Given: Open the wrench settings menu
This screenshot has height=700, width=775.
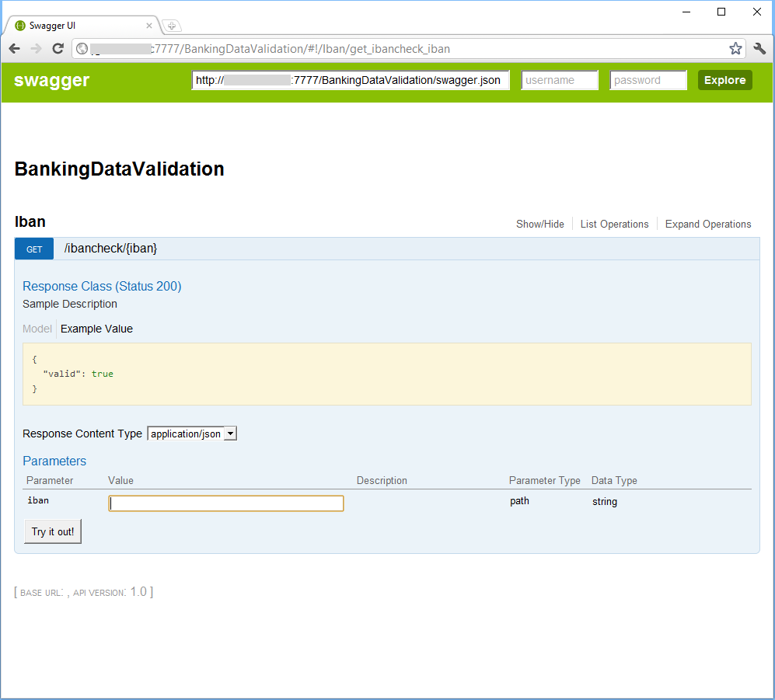Looking at the screenshot, I should (x=759, y=49).
